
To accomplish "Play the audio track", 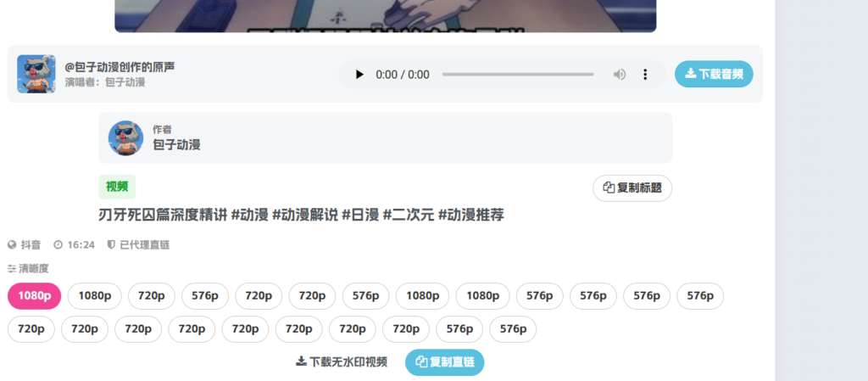I will pos(359,74).
